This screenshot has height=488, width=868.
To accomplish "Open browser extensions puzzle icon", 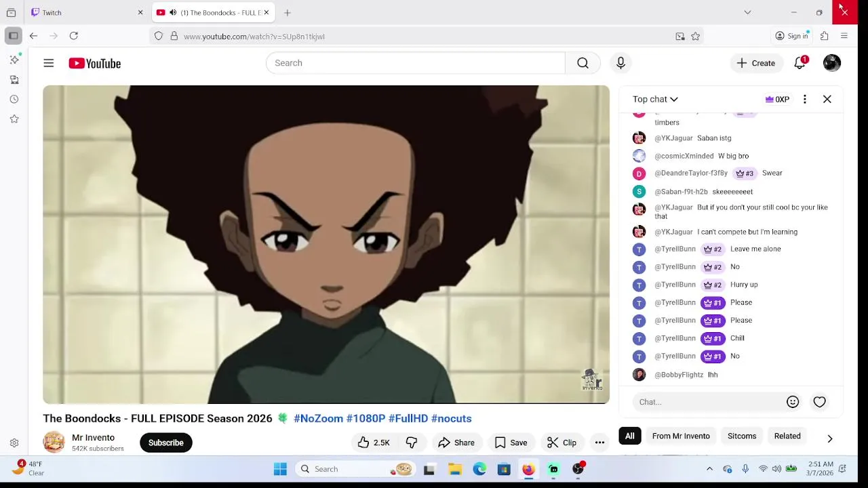I will (x=825, y=36).
